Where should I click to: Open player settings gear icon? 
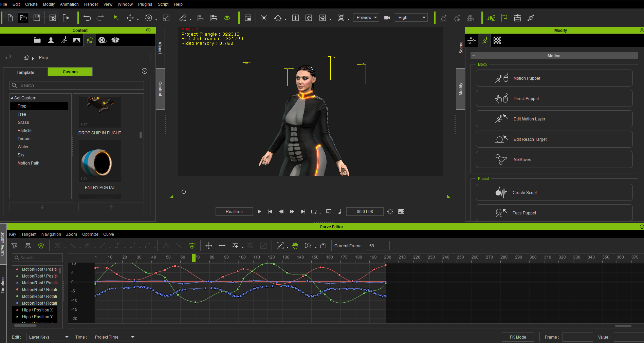click(x=390, y=212)
